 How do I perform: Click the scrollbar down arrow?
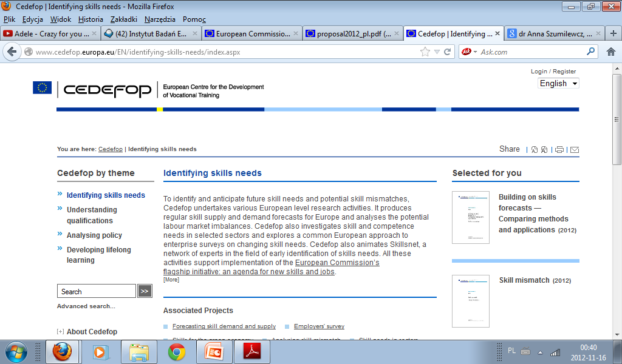click(617, 335)
